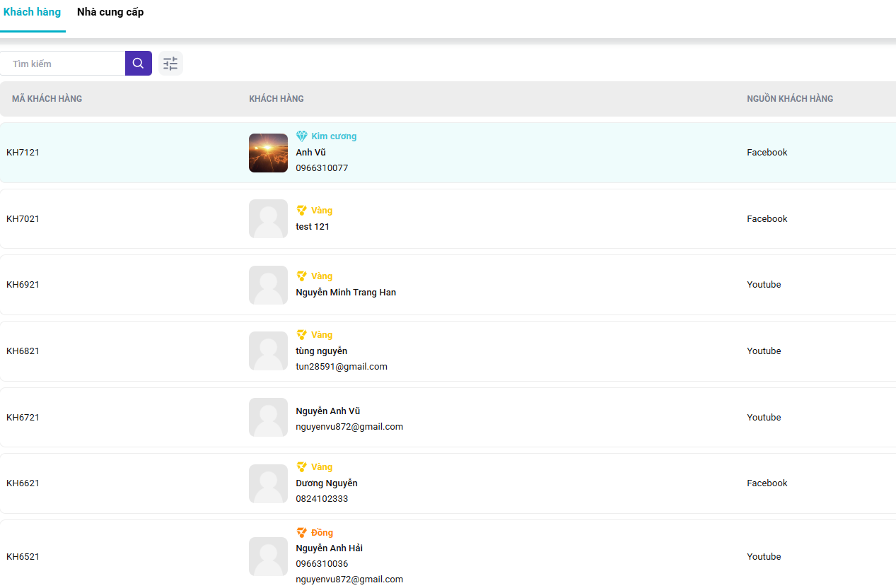Switch to the Khách hàng tab
Image resolution: width=896 pixels, height=588 pixels.
32,12
